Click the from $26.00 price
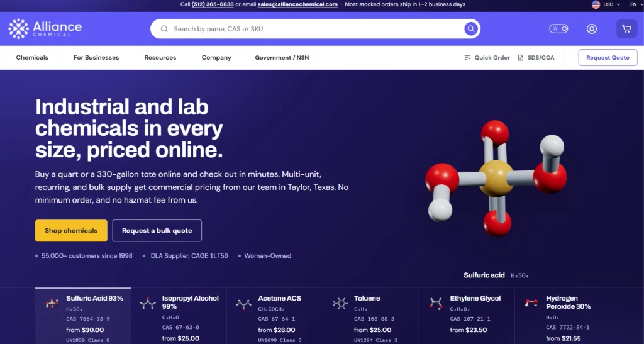The height and width of the screenshot is (344, 644). pos(277,330)
